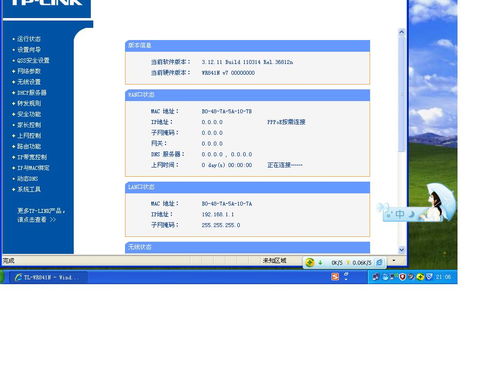Expand 转发规则 in the sidebar menu

(x=29, y=103)
